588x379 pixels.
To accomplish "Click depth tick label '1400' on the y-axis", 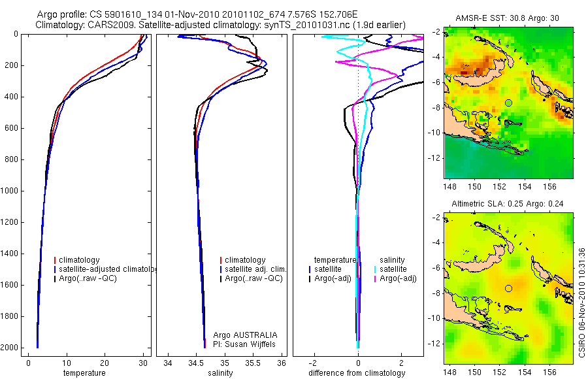I will point(9,254).
